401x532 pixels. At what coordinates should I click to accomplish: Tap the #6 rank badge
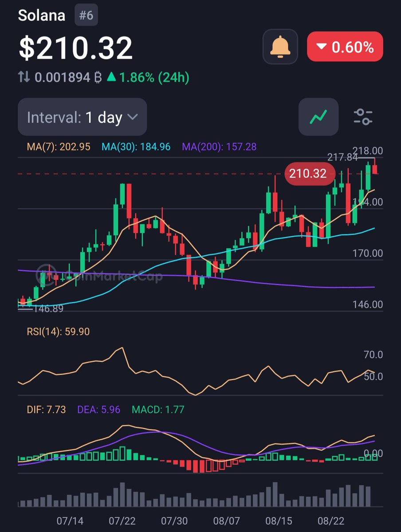86,15
